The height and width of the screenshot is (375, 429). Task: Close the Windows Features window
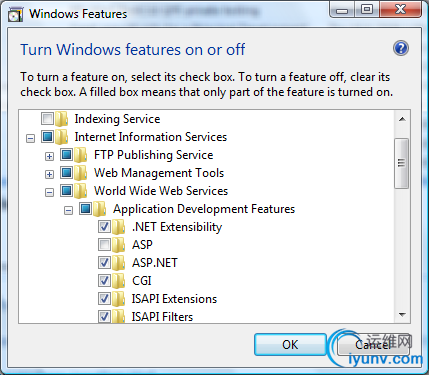400,10
